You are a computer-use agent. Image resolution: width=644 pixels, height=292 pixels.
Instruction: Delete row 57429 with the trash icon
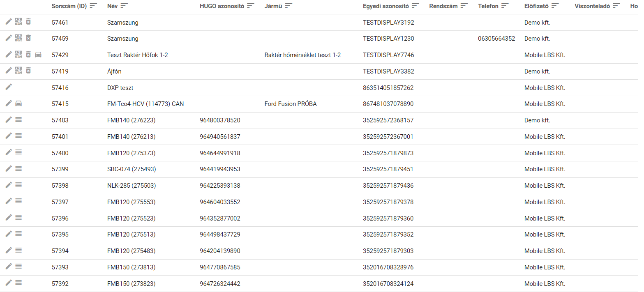point(28,54)
